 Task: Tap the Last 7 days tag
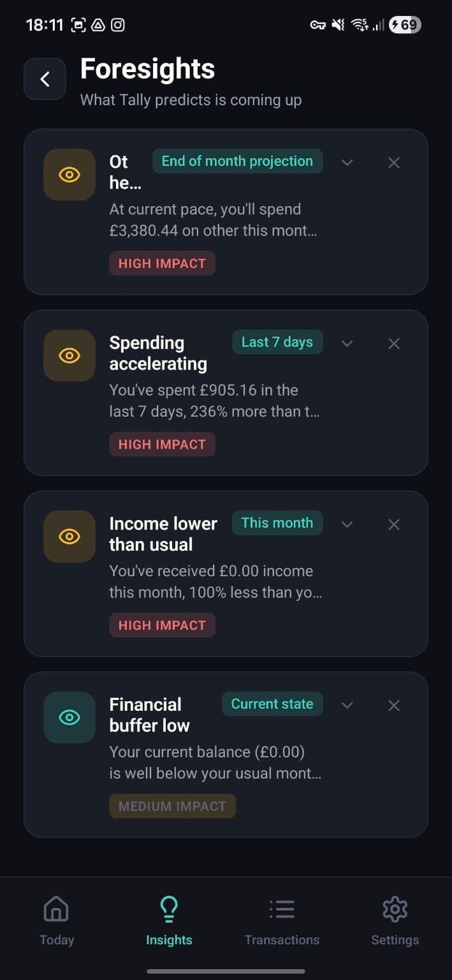coord(277,342)
